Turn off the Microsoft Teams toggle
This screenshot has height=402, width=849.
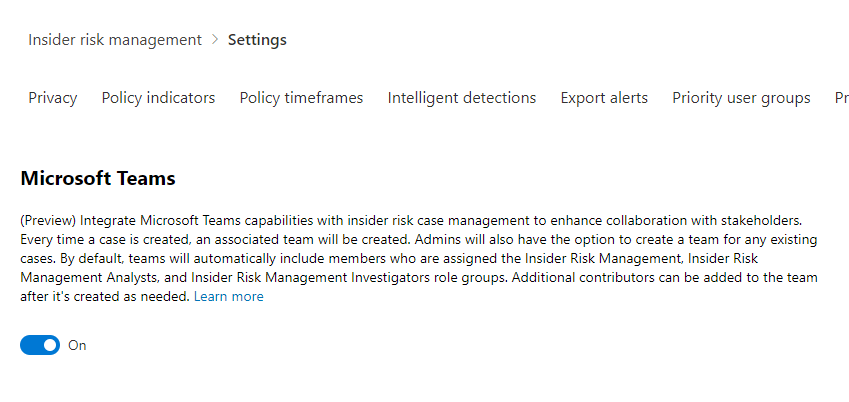[40, 345]
